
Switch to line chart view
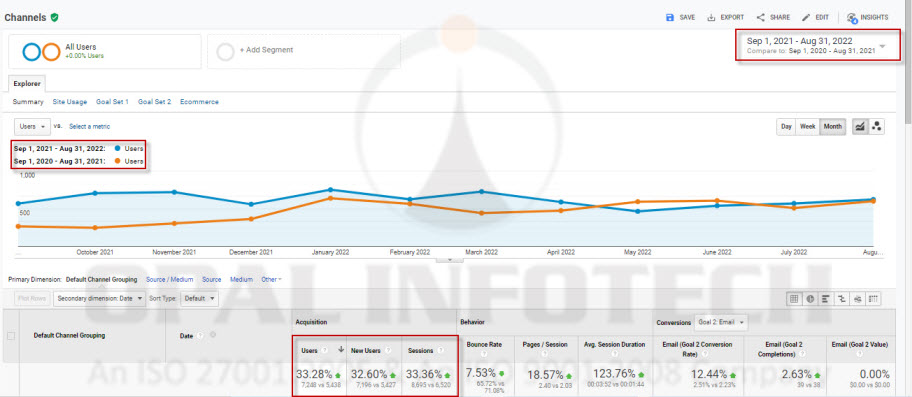click(x=860, y=126)
